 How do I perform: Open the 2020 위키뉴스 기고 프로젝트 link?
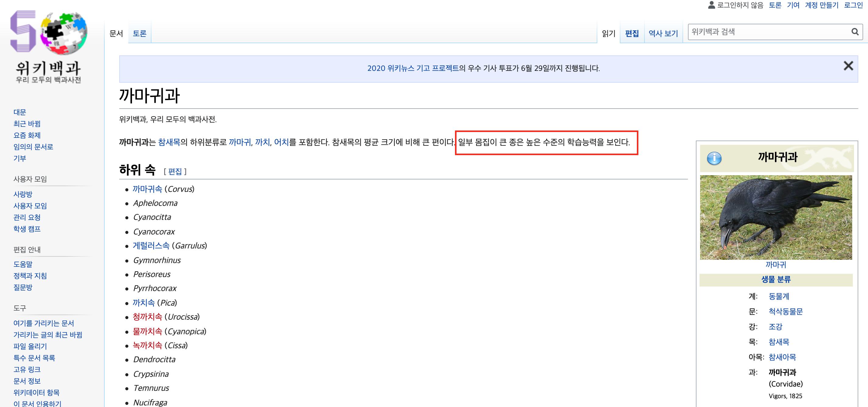pos(413,68)
